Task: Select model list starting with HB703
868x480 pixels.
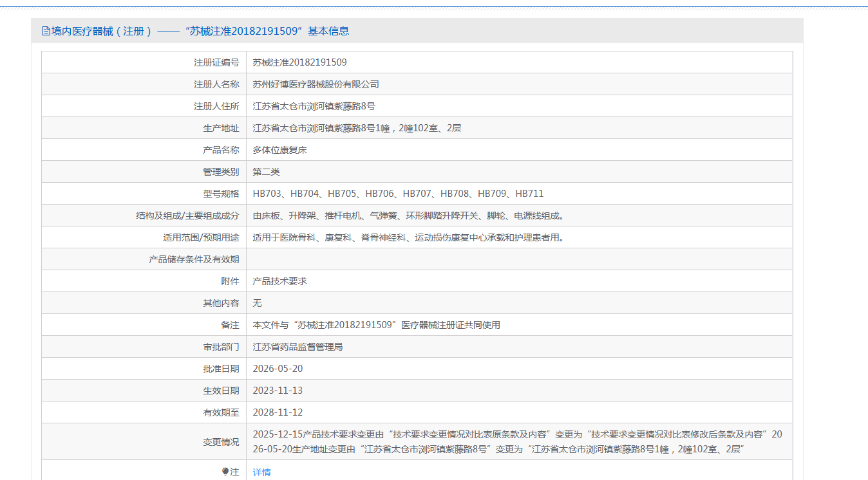Action: (399, 194)
